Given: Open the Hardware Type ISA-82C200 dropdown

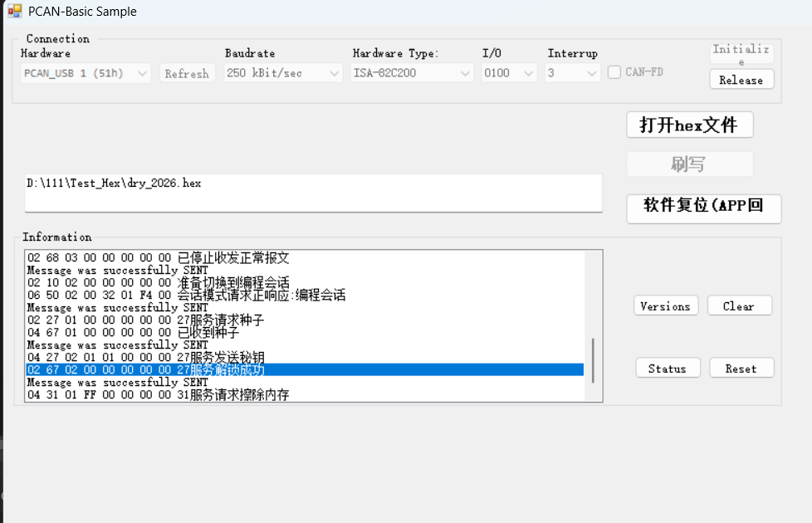Looking at the screenshot, I should point(412,73).
